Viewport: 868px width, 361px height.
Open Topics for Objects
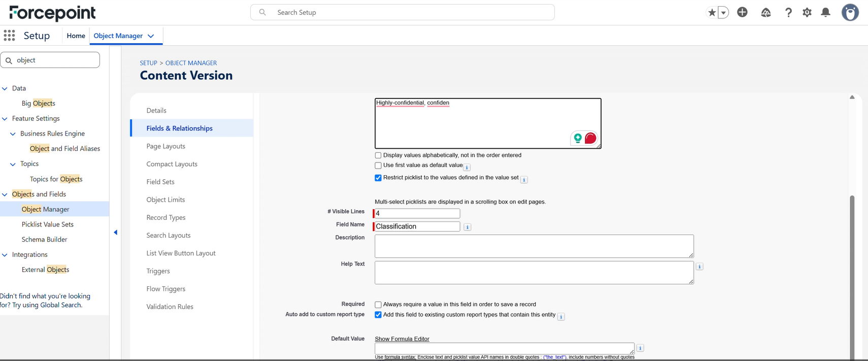(56, 179)
